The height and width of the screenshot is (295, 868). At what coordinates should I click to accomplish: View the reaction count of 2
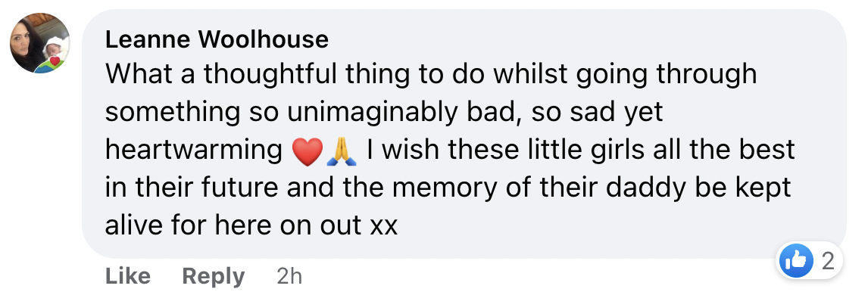[828, 261]
